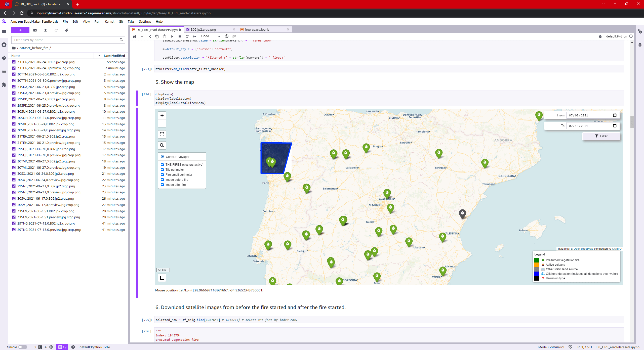
Task: Toggle the Tile perimeter layer checkbox
Action: click(163, 169)
